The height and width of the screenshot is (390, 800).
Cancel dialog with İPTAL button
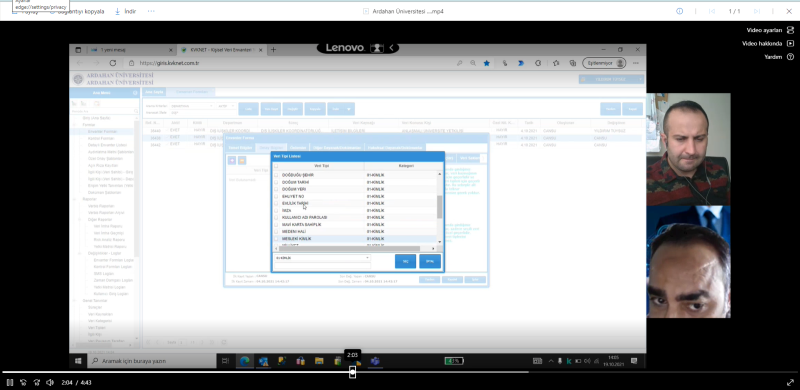click(x=430, y=261)
